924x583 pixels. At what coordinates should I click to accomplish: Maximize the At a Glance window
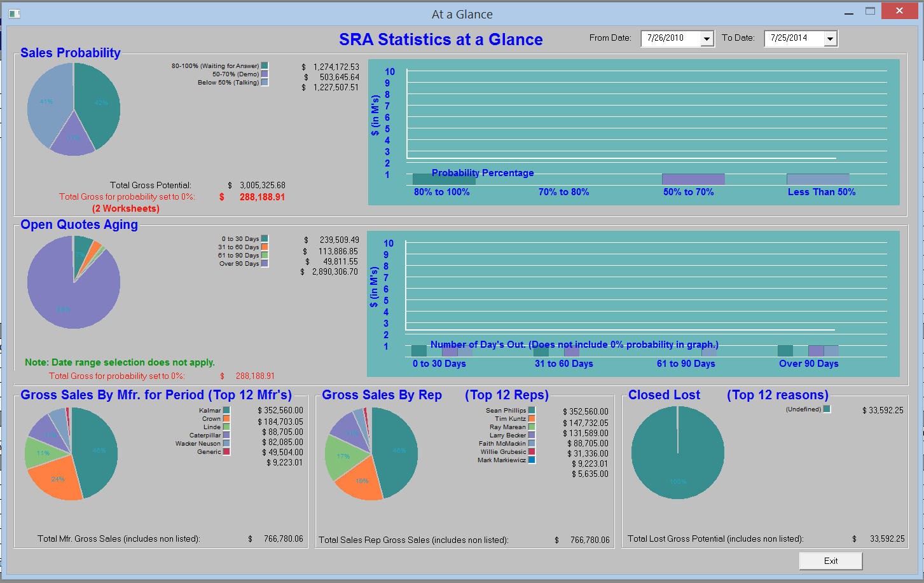pyautogui.click(x=870, y=11)
